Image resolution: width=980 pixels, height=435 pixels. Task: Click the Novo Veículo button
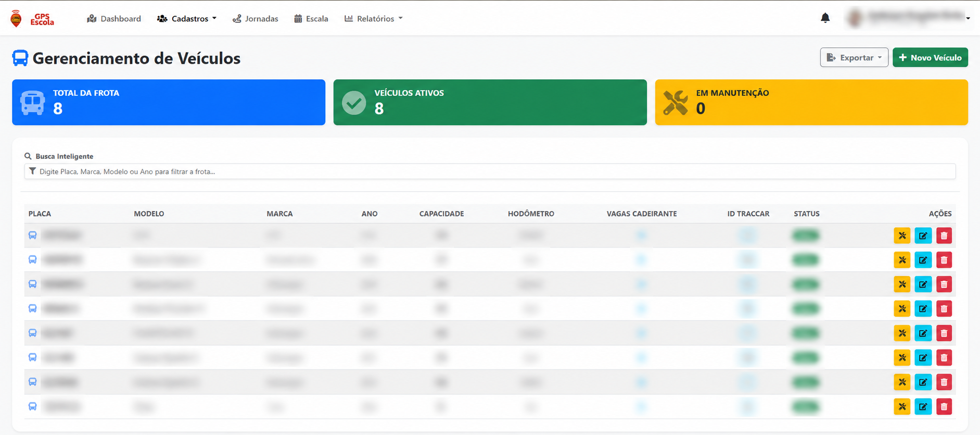(x=930, y=57)
